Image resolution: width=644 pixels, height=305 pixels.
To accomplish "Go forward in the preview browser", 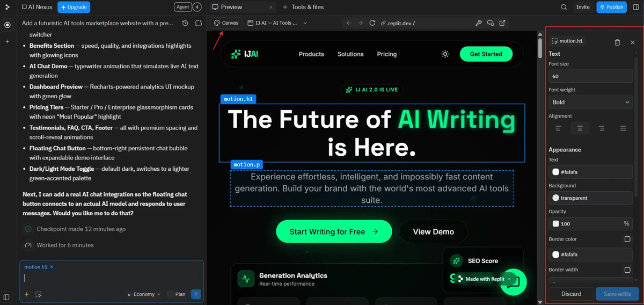I will (361, 23).
